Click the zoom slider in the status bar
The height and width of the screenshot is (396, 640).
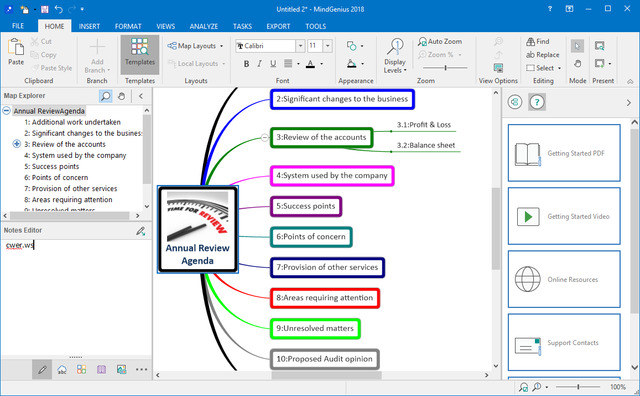pyautogui.click(x=578, y=387)
